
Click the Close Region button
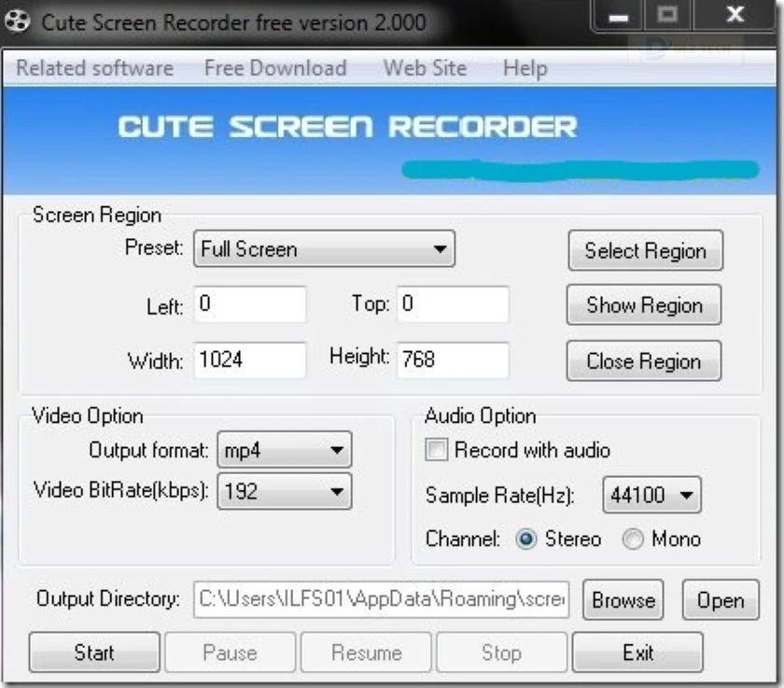(x=644, y=361)
